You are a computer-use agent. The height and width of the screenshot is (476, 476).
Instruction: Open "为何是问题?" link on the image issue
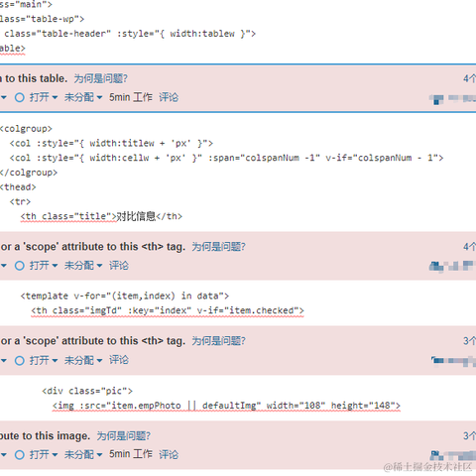124,436
